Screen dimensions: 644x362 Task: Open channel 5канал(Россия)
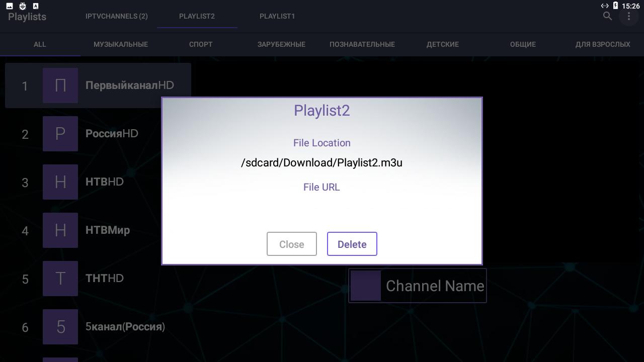98,327
